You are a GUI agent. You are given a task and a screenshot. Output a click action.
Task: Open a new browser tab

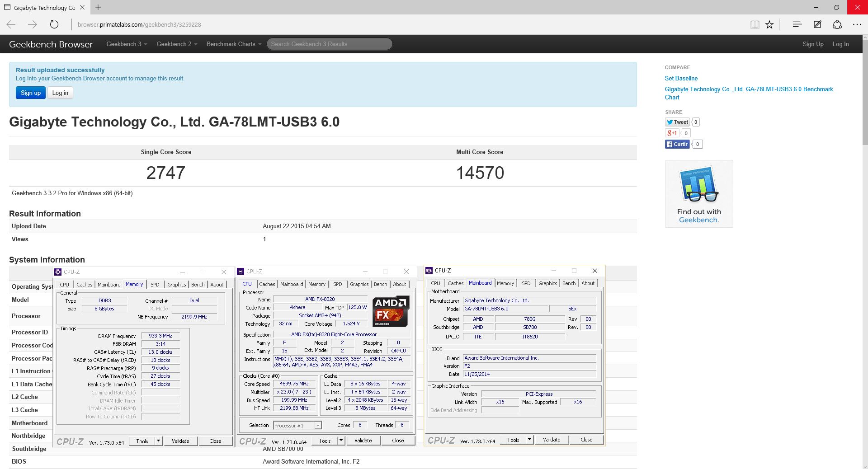(98, 7)
